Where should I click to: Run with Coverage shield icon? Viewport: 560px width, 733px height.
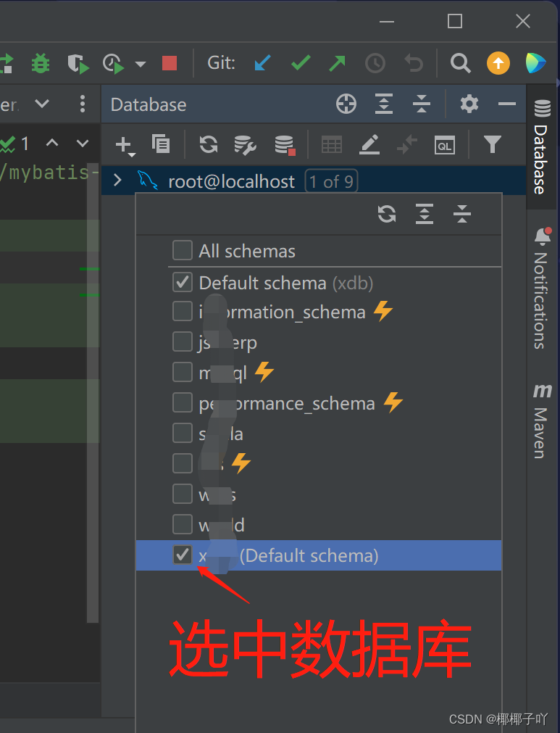pos(78,64)
